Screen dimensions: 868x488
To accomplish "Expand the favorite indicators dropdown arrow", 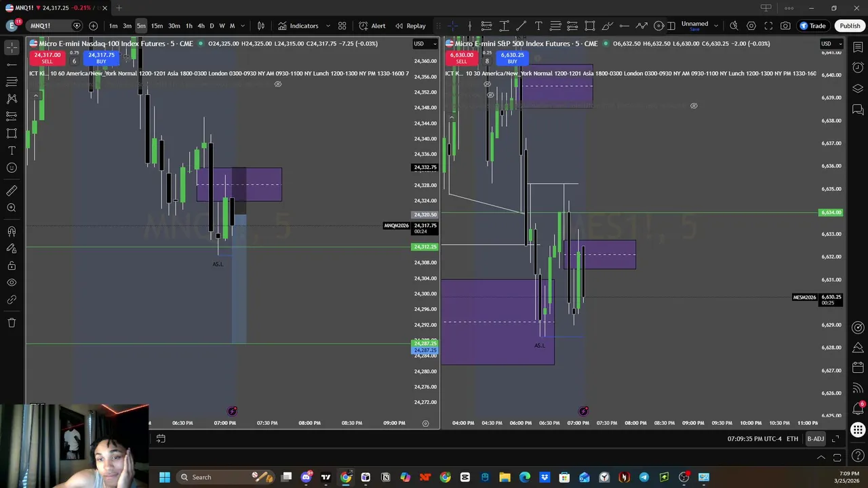I will tap(328, 26).
